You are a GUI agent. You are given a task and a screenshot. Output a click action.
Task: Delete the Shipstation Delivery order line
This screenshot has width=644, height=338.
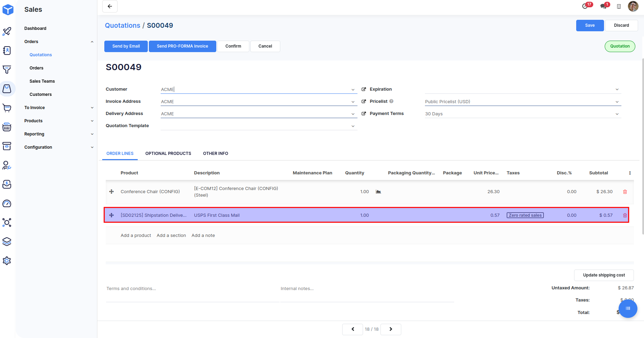tap(625, 215)
